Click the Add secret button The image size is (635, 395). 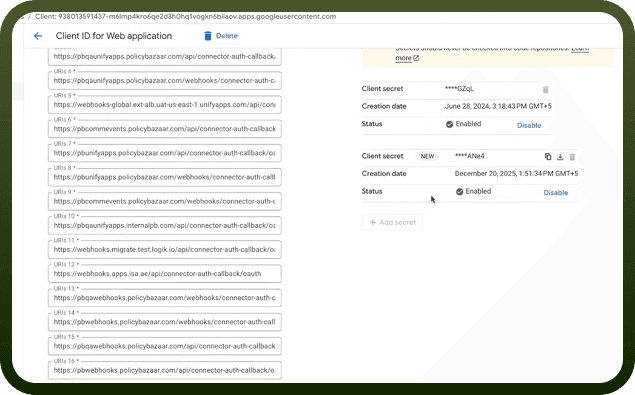(x=392, y=222)
